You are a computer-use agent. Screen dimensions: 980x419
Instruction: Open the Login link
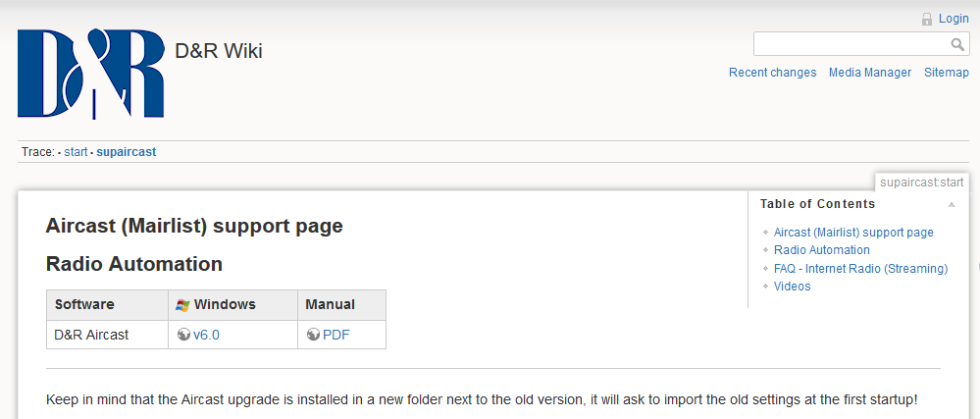click(954, 19)
